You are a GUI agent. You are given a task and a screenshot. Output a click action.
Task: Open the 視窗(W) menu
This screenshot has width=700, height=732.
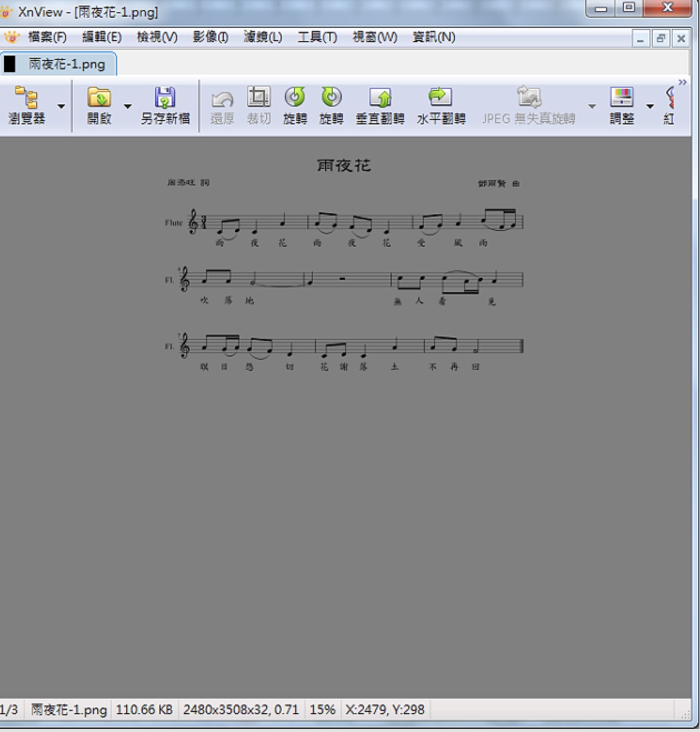pos(375,37)
